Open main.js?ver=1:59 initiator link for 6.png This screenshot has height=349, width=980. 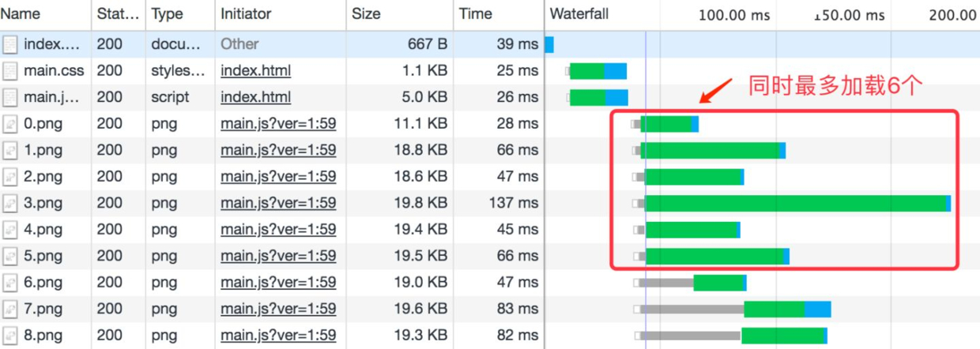tap(278, 283)
